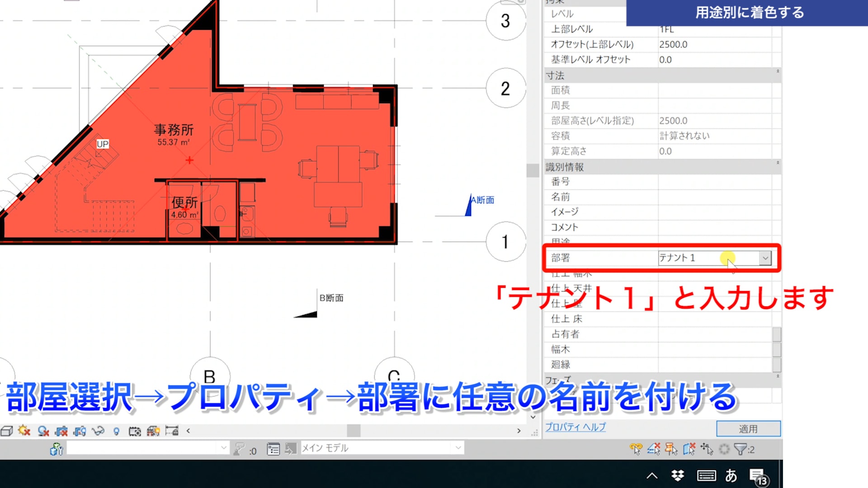868x488 pixels.
Task: Click Select Pinned Elements pushpin icon
Action: click(x=671, y=449)
